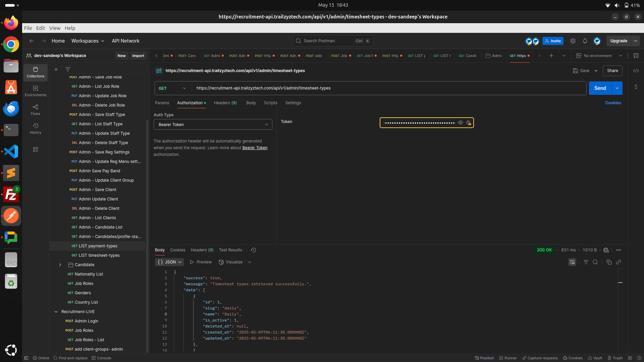
Task: Toggle the sidebar via status bar icon
Action: [x=26, y=358]
